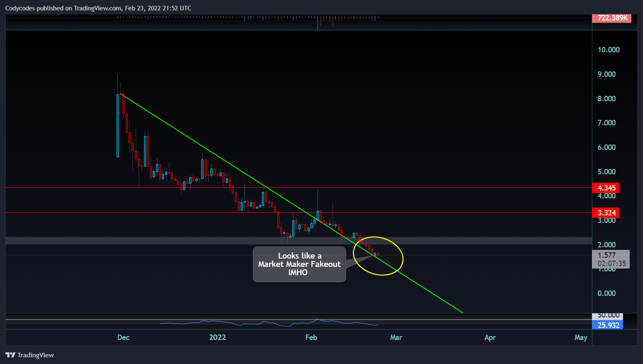Click the 9.000 price scale label
643x364 pixels.
pyautogui.click(x=607, y=74)
